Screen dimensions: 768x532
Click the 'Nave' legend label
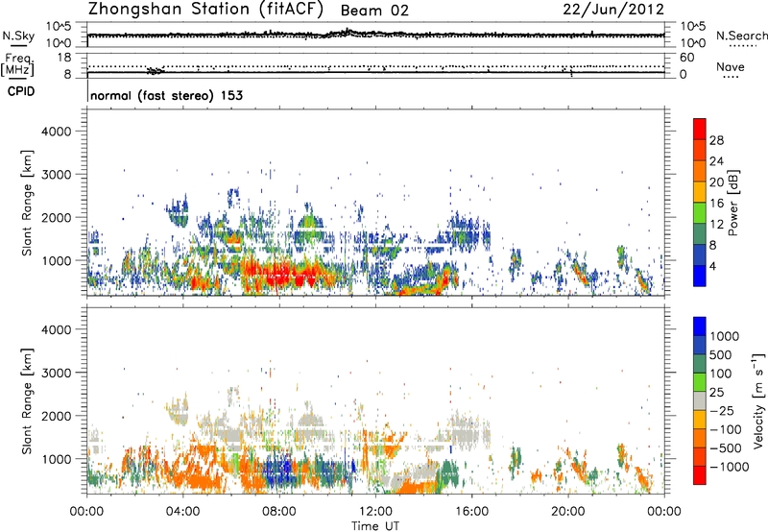tap(731, 66)
